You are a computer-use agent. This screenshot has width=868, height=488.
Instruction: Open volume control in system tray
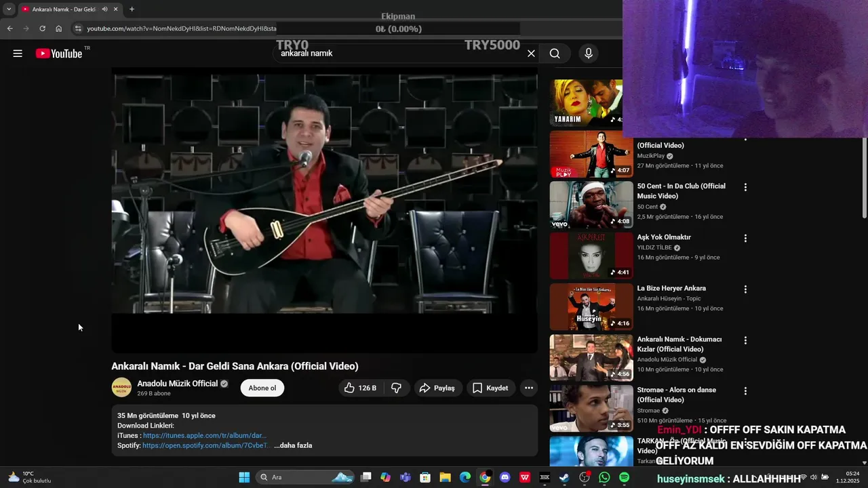click(x=813, y=477)
